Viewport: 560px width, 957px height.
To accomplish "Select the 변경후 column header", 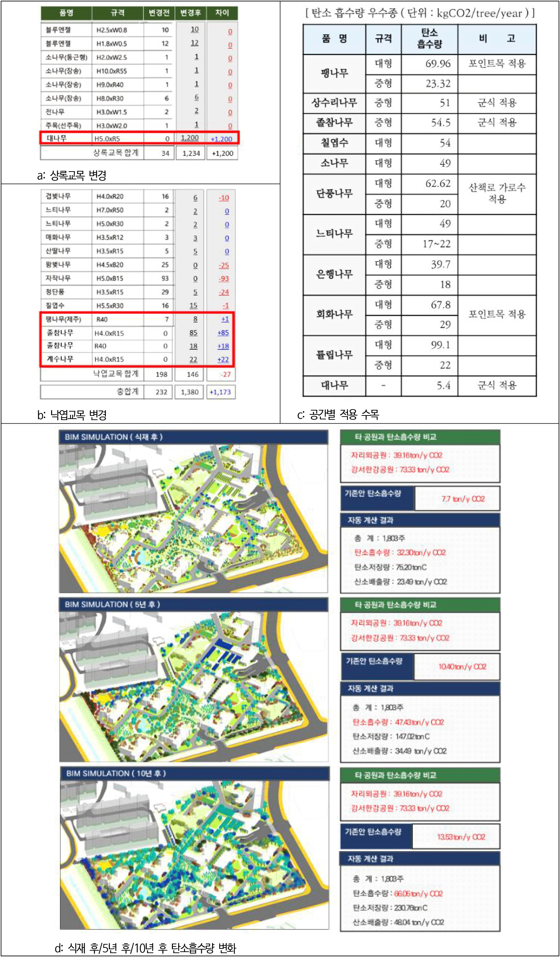I will click(191, 13).
